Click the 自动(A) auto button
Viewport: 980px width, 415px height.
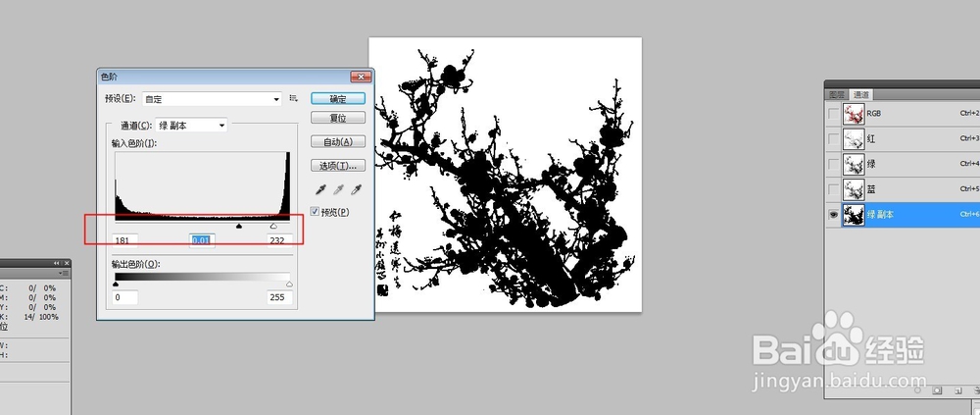338,142
